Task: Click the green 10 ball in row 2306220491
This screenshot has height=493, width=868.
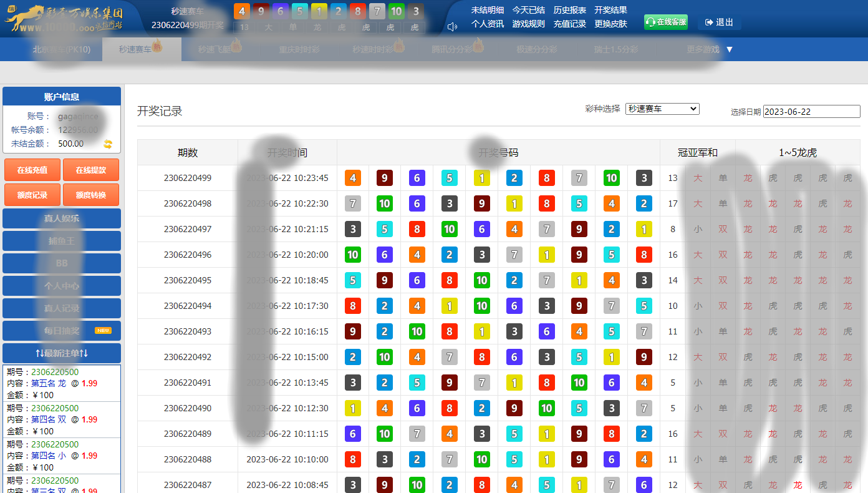Action: [x=579, y=383]
